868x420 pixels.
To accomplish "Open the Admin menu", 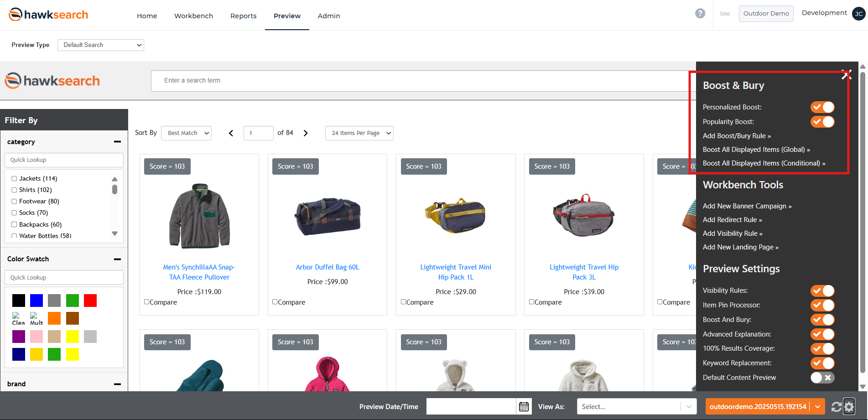I will pyautogui.click(x=329, y=16).
